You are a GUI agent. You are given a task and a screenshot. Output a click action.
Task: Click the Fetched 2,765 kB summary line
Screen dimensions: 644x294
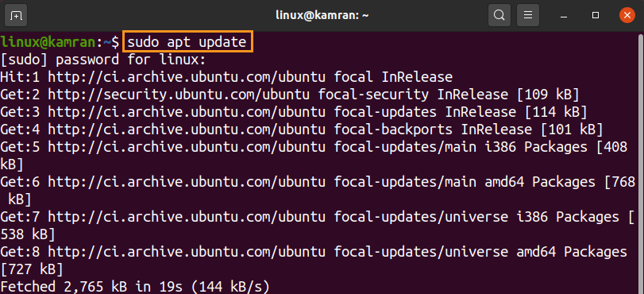pyautogui.click(x=135, y=287)
